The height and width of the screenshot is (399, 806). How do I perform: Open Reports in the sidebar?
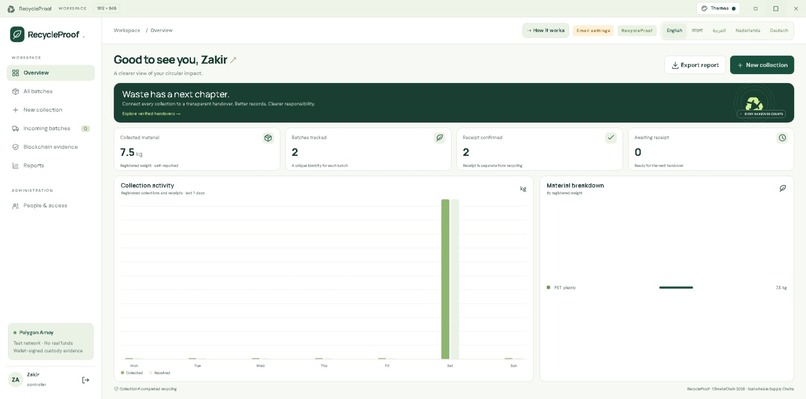click(50, 166)
